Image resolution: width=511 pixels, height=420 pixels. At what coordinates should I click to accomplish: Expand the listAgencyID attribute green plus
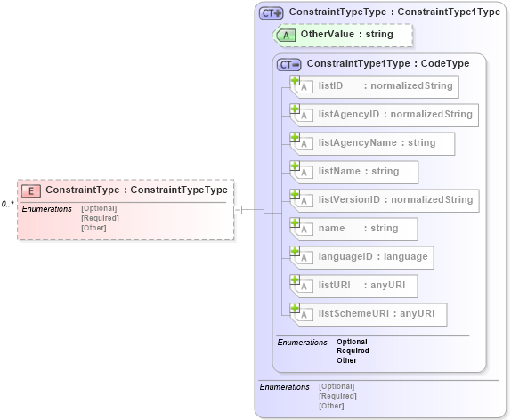pyautogui.click(x=295, y=109)
